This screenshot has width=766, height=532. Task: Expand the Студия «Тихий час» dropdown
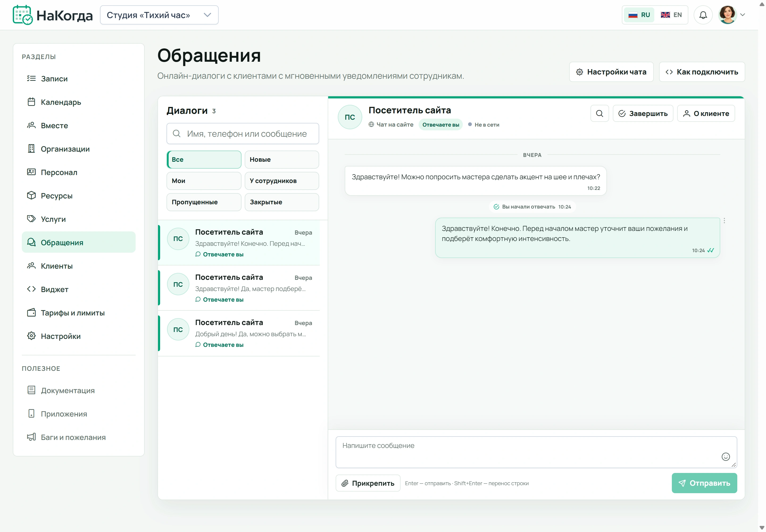[159, 15]
